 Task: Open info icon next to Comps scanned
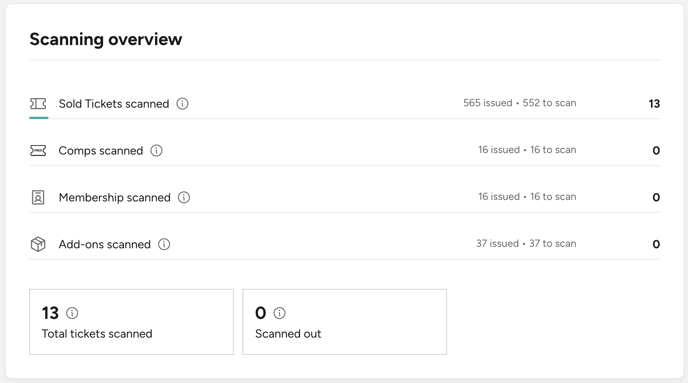157,150
